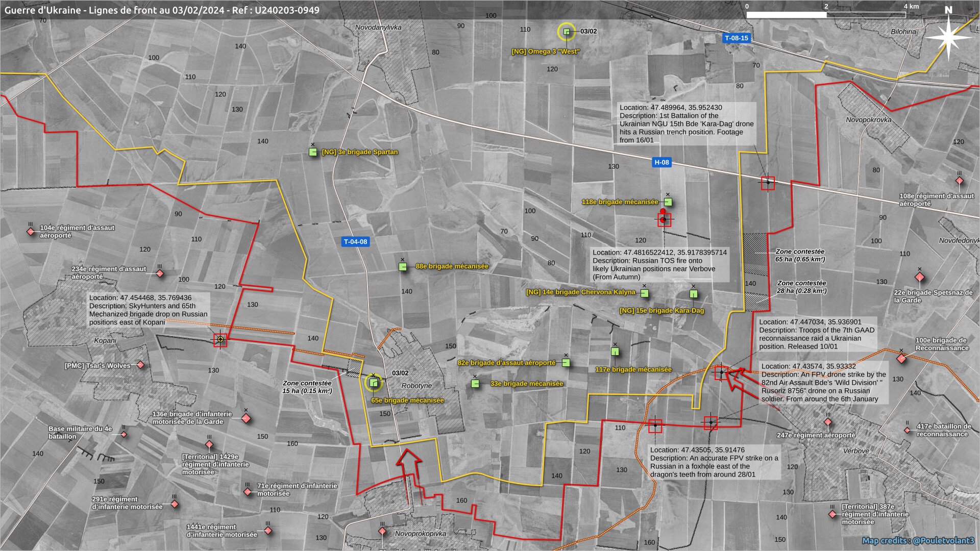The height and width of the screenshot is (551, 980).
Task: Click the Zone contestée 28 ha label
Action: coord(801,287)
